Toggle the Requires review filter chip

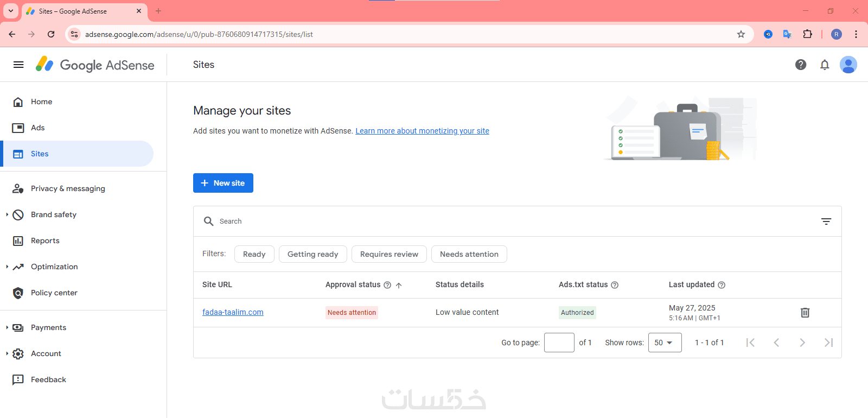click(x=389, y=254)
